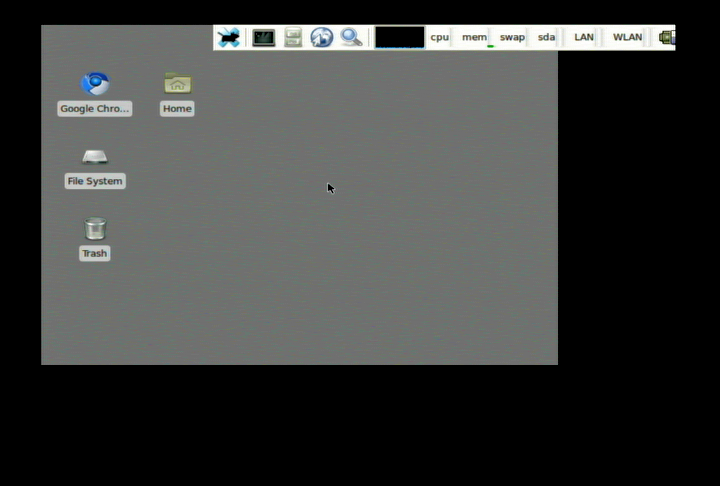
Task: Click the "Home" icon label
Action: [x=177, y=109]
